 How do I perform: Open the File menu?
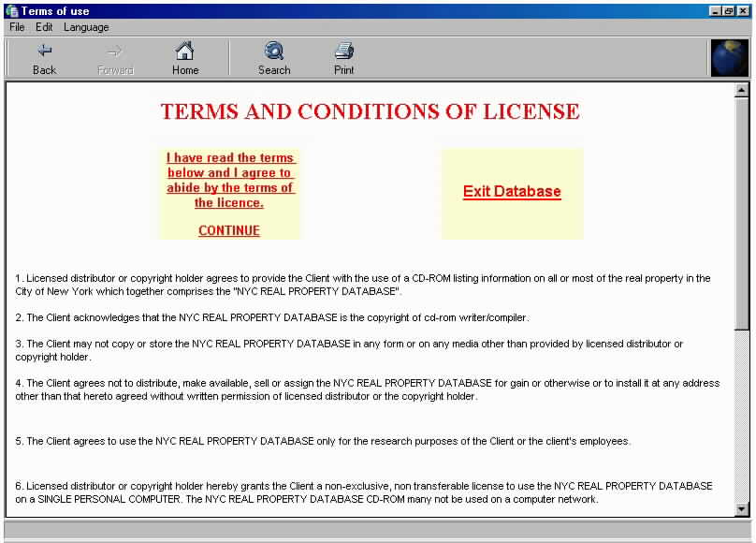coord(17,27)
